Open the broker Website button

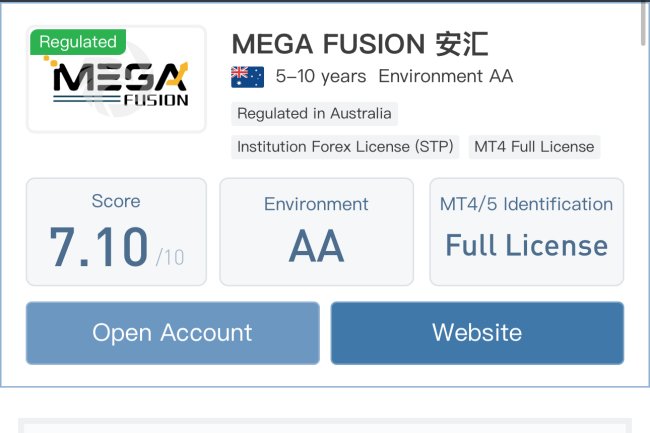click(x=477, y=332)
